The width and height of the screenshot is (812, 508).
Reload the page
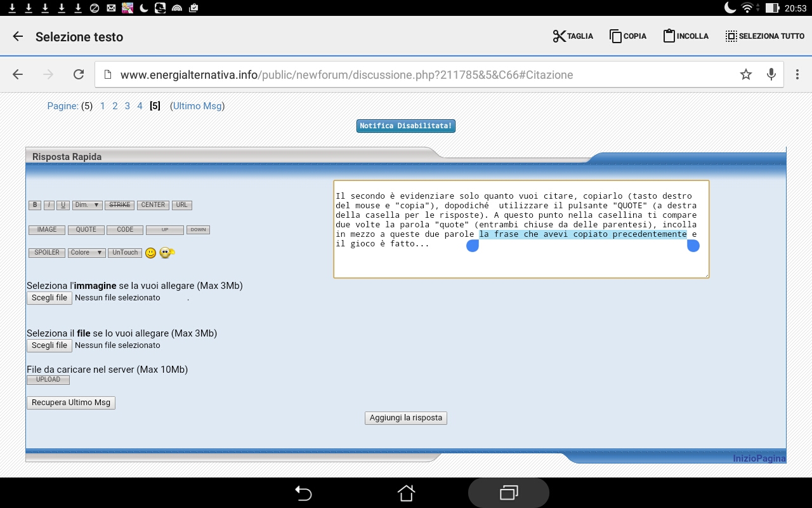[79, 74]
